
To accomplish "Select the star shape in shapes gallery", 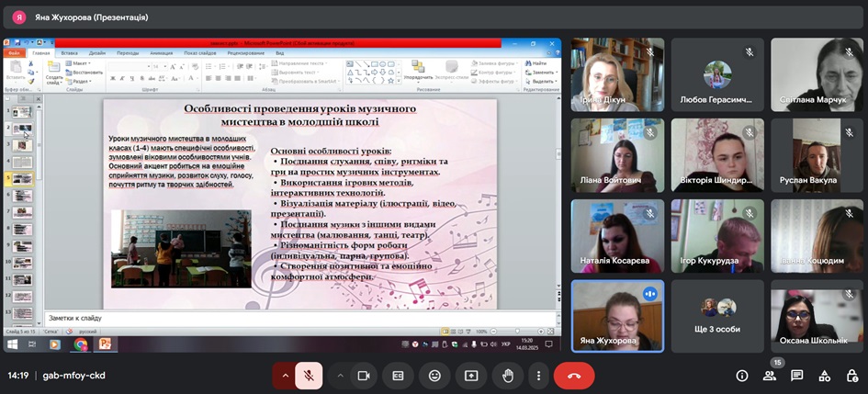I will pos(390,80).
